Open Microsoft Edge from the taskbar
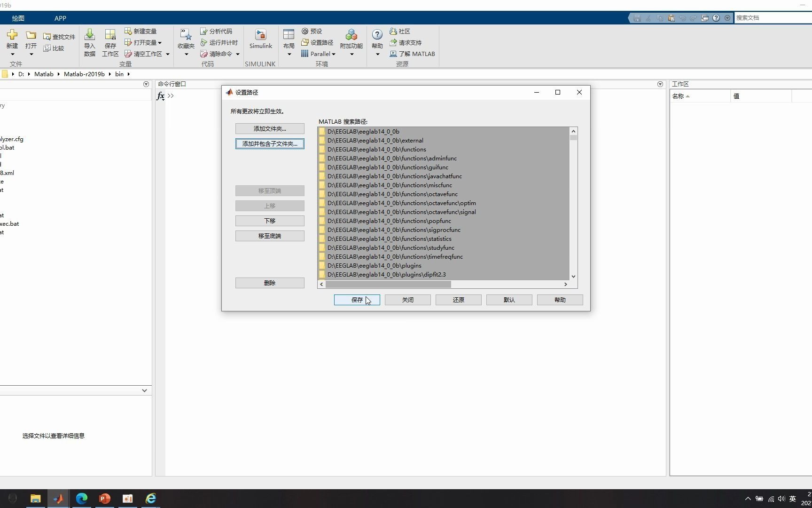The height and width of the screenshot is (508, 812). (x=81, y=499)
